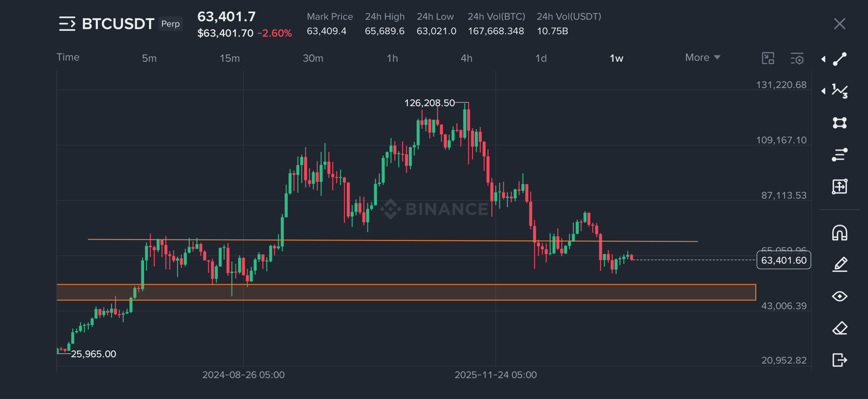This screenshot has width=868, height=399.
Task: Open the symbol list menu icon
Action: 67,24
